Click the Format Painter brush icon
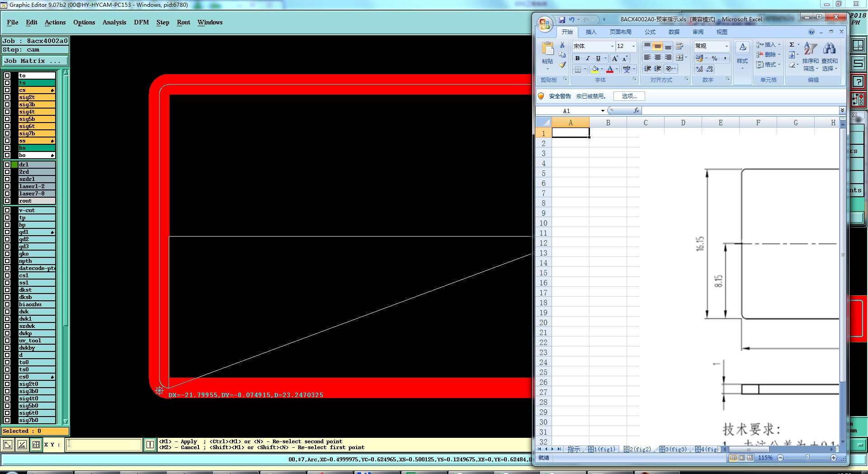Screen dimensions: 868x474 [562, 65]
